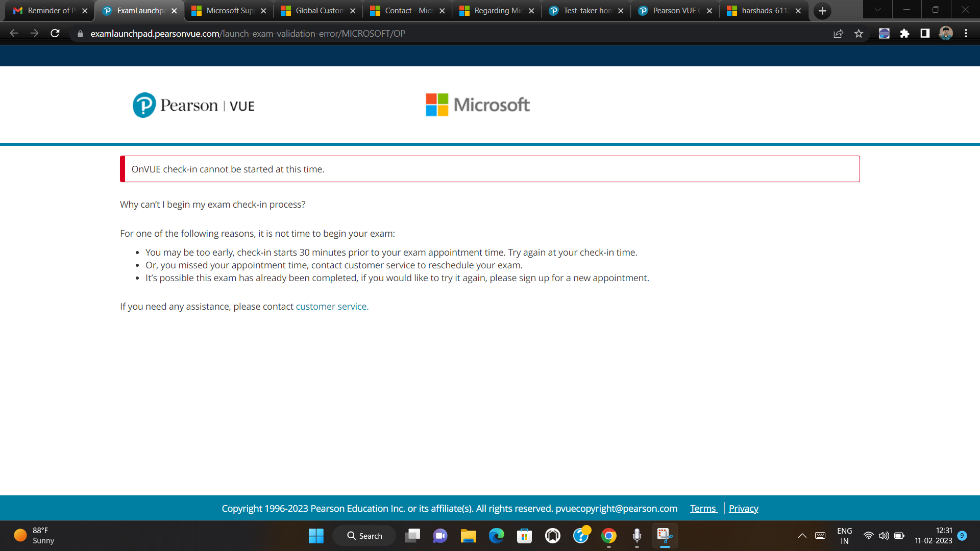Open the Snipping Tool taskbar icon
The width and height of the screenshot is (980, 551).
(665, 536)
